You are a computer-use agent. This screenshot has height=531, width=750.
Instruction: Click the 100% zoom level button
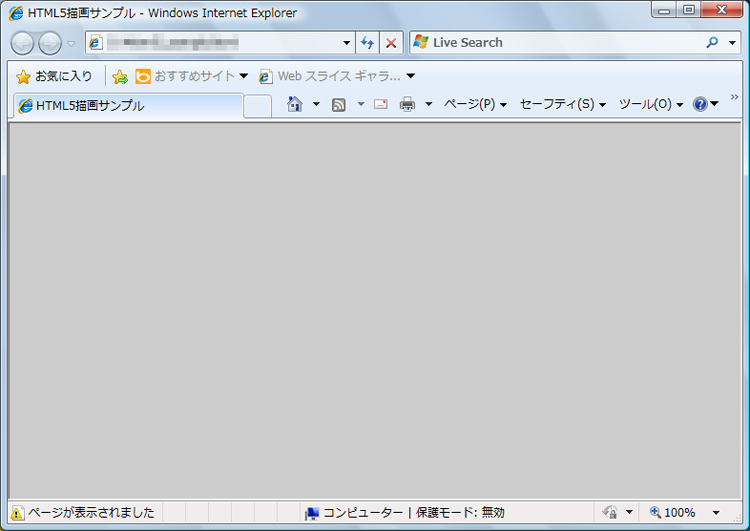[673, 513]
